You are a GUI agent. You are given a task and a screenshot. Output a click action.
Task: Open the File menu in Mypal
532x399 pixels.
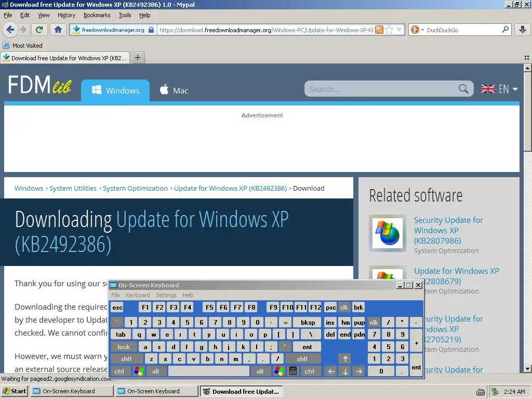point(8,15)
